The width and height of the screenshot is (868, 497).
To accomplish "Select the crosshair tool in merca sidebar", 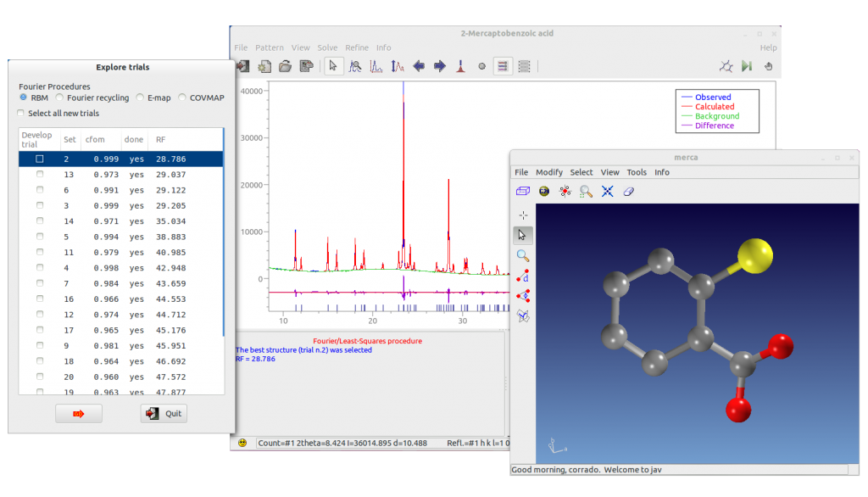I will pyautogui.click(x=523, y=215).
